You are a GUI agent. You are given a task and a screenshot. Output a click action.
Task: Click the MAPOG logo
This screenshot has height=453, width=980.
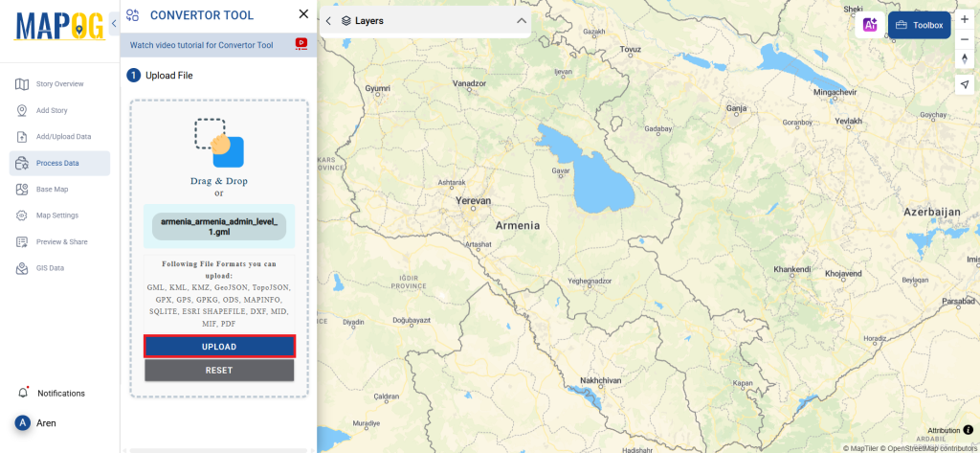[60, 28]
